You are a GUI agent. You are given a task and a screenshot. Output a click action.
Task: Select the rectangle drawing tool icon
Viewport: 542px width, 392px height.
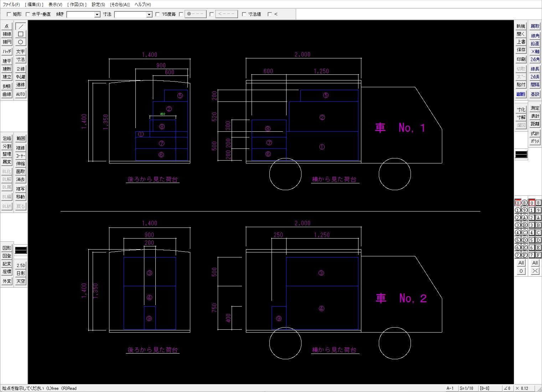pyautogui.click(x=21, y=34)
